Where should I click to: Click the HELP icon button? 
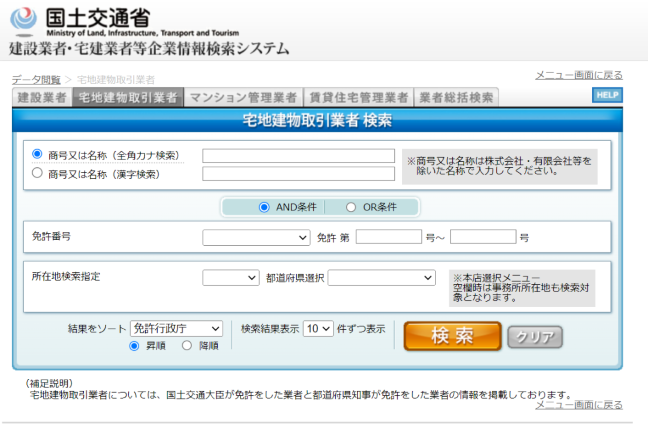click(606, 95)
